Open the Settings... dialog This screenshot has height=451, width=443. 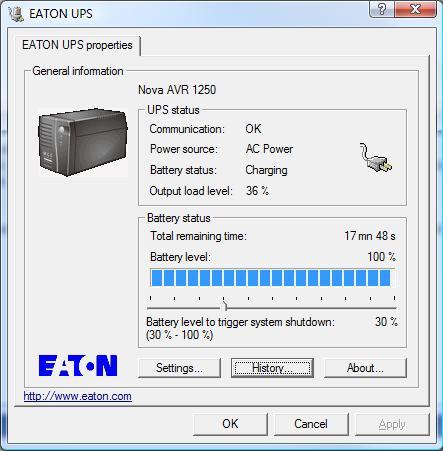(x=179, y=368)
